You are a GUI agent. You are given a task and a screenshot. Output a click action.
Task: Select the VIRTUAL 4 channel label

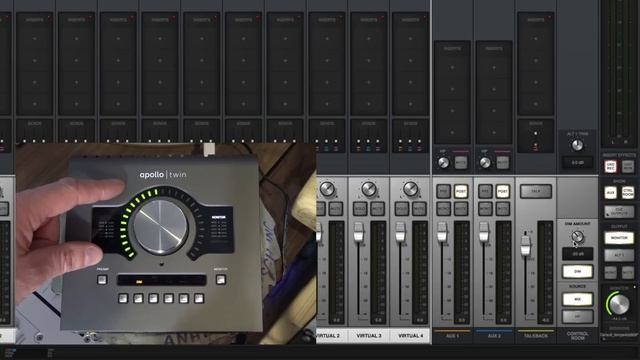(x=411, y=336)
